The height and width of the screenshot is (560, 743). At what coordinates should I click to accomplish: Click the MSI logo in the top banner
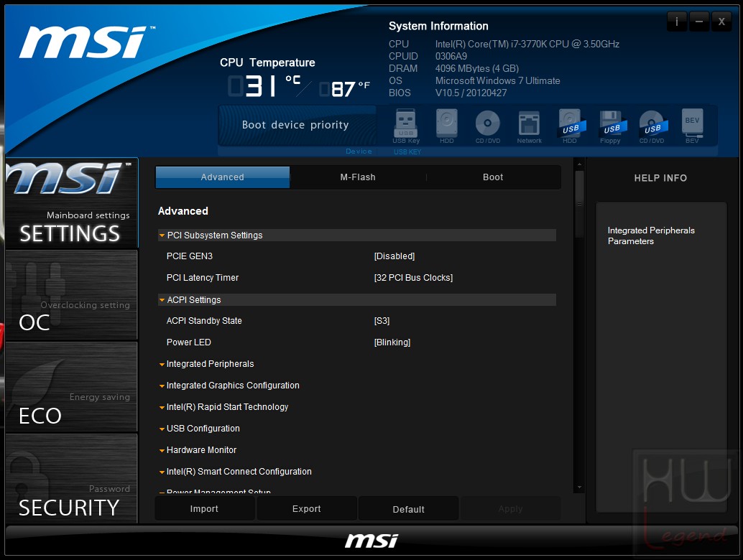(x=86, y=42)
